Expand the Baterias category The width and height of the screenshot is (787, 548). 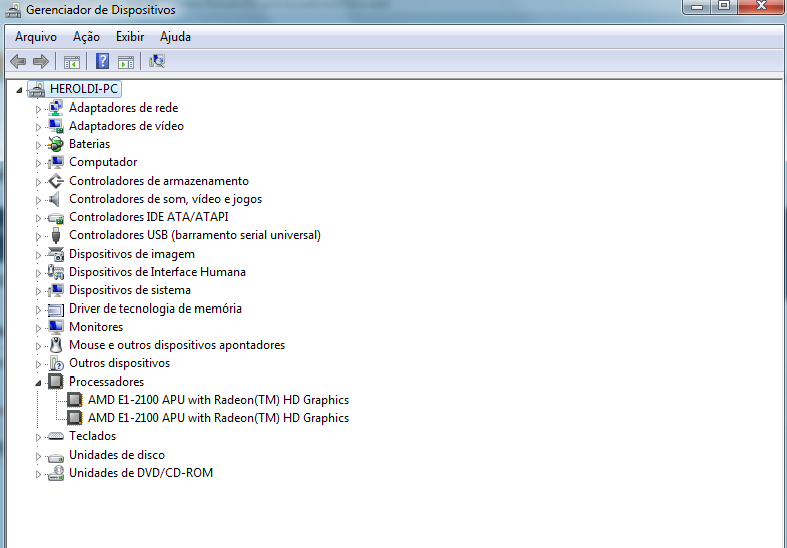(38, 146)
